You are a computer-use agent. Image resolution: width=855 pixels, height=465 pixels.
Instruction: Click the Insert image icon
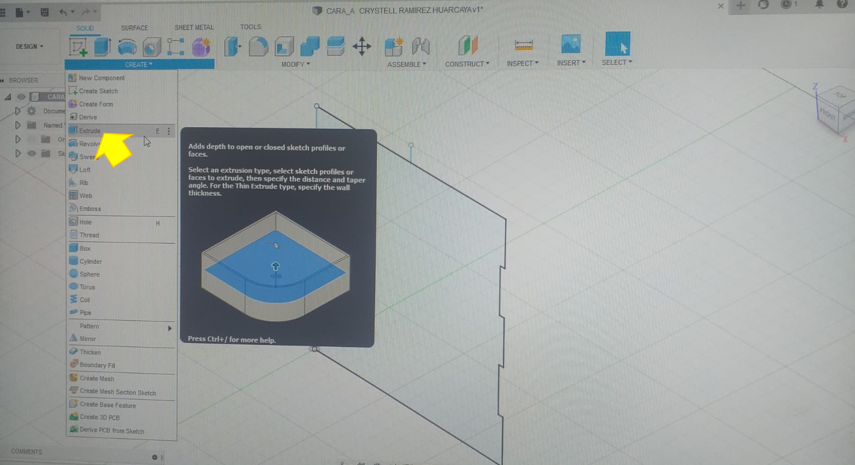tap(571, 44)
